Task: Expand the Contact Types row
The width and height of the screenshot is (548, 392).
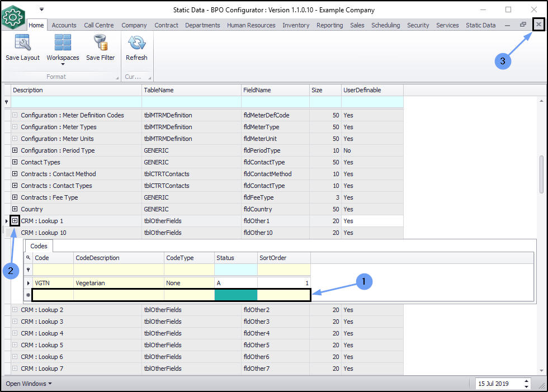Action: [15, 162]
